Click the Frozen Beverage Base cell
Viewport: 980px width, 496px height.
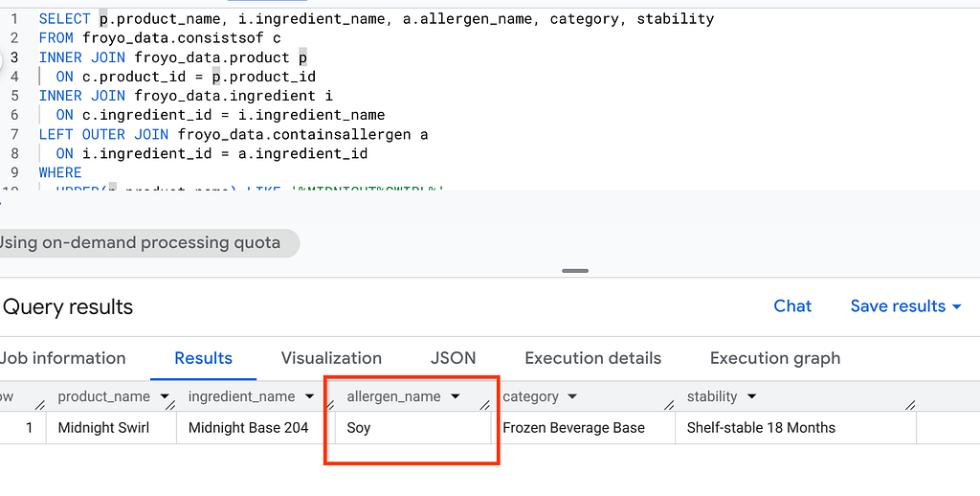pos(584,428)
